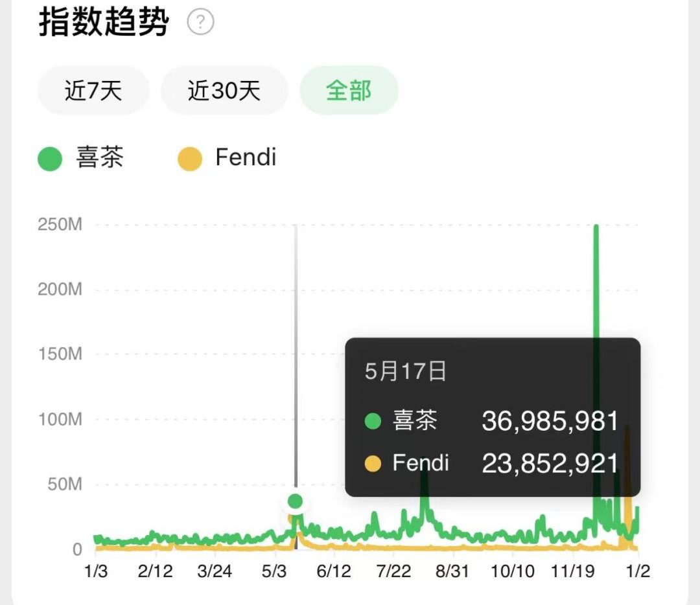700x605 pixels.
Task: Click the green dot in tooltip
Action: click(373, 421)
